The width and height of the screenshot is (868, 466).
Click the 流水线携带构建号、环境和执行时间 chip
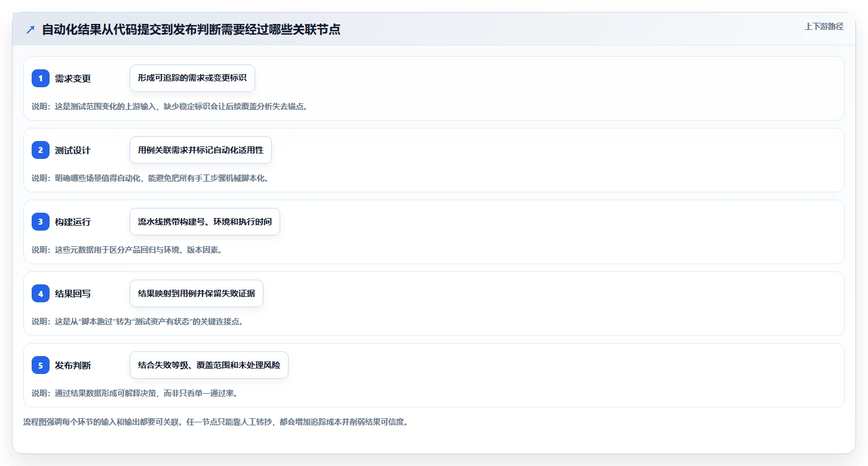[x=205, y=222]
